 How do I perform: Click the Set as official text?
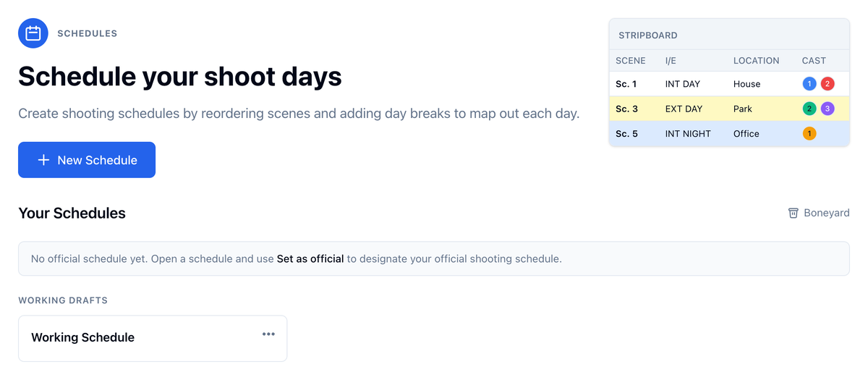(x=310, y=258)
